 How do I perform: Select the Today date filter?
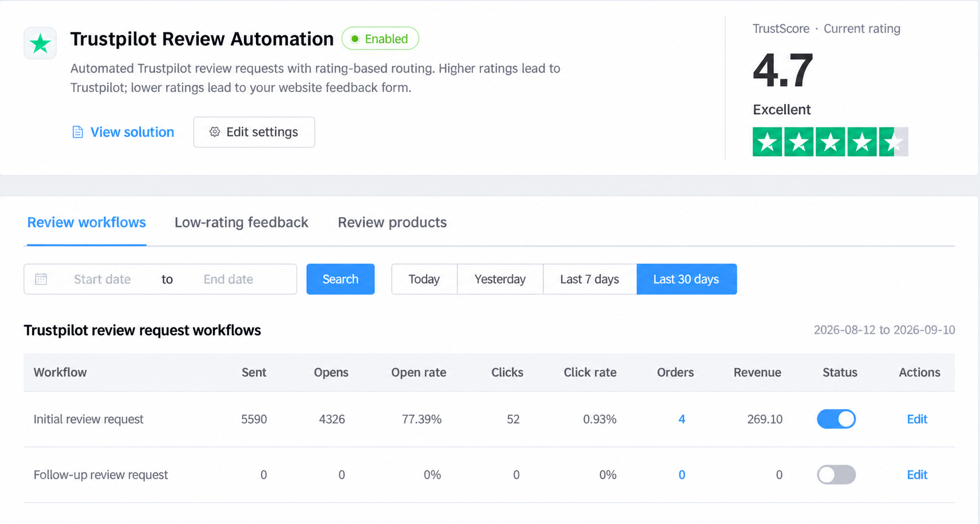tap(424, 279)
